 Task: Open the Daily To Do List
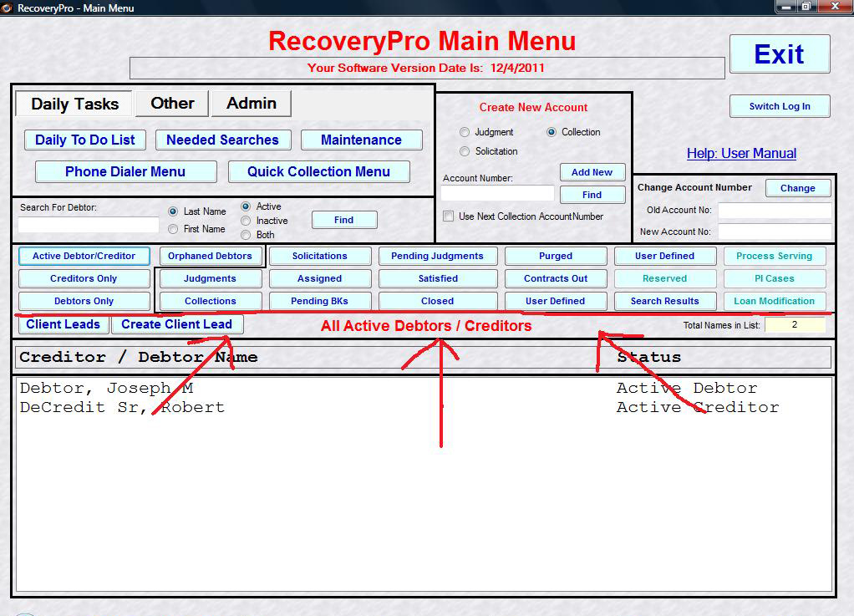[85, 140]
